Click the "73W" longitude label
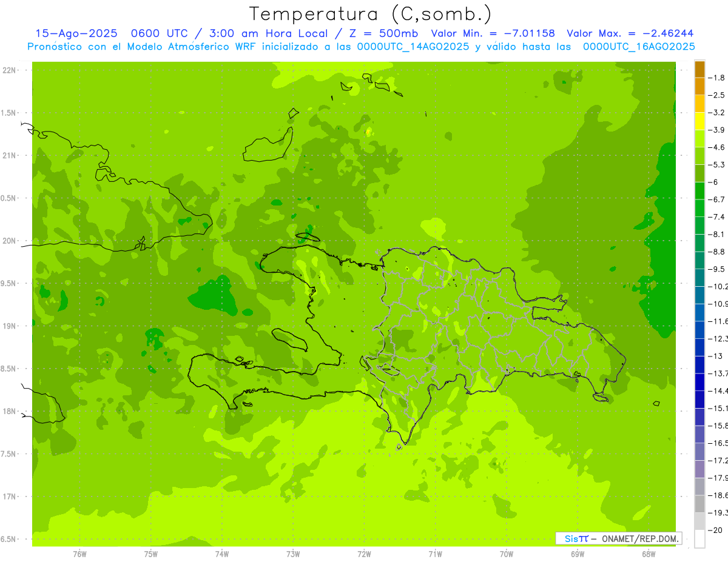 [x=293, y=554]
